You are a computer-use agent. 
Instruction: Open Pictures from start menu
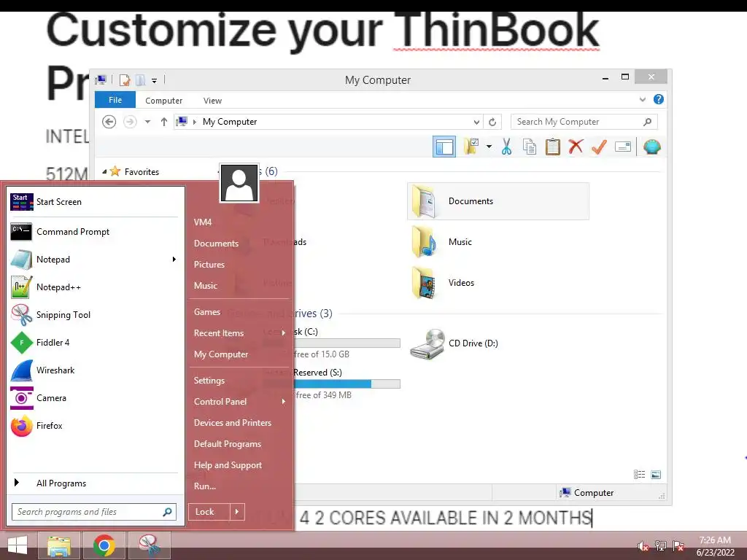point(239,265)
